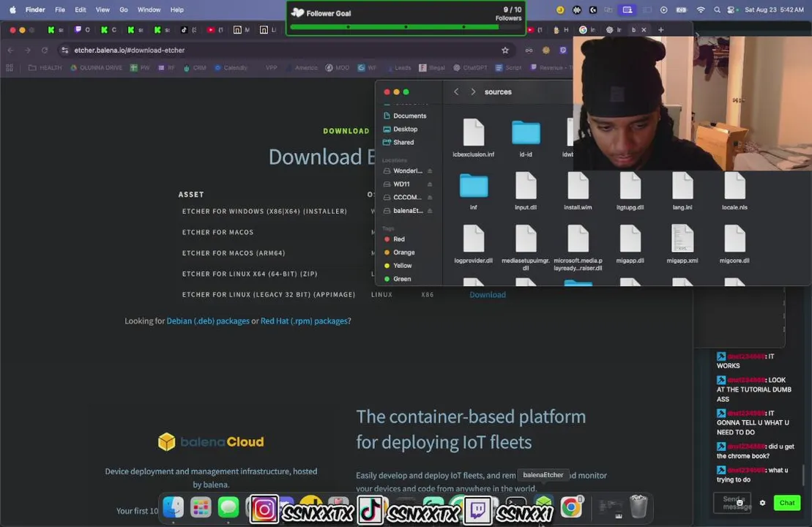Image resolution: width=812 pixels, height=527 pixels.
Task: Open the ChatGPT bookmark
Action: pos(470,68)
